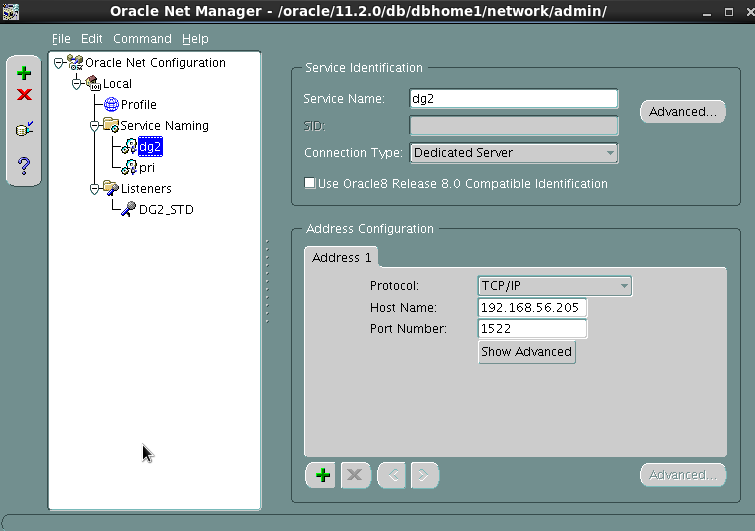
Task: Click the DG2_STD listener icon
Action: 129,209
